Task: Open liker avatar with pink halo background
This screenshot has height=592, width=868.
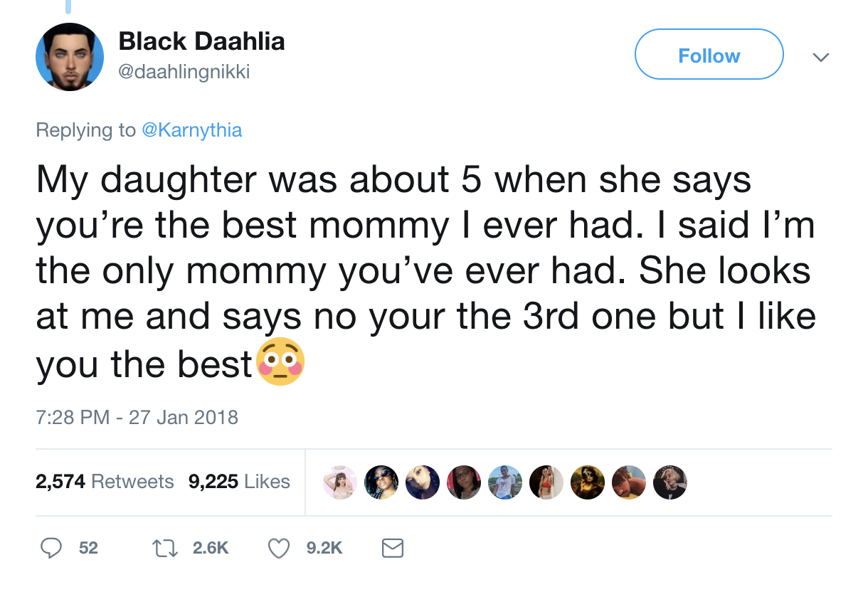Action: click(x=340, y=482)
